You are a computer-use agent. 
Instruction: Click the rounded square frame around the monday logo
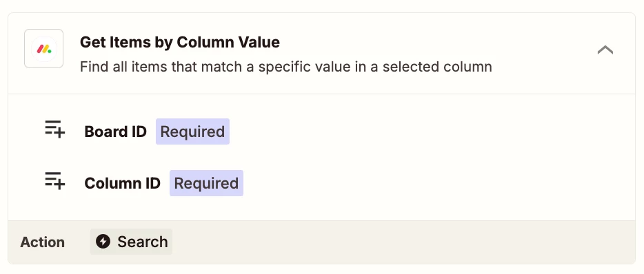[x=43, y=49]
